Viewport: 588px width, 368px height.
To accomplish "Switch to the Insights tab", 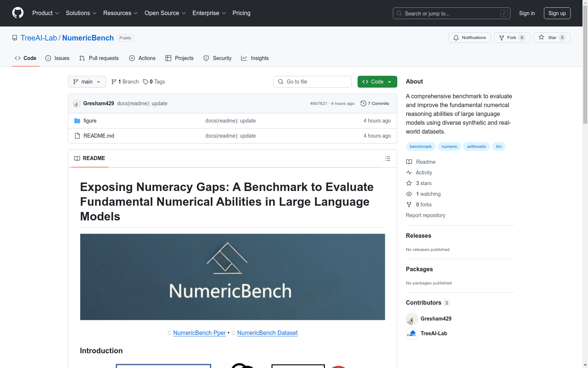I will click(255, 58).
